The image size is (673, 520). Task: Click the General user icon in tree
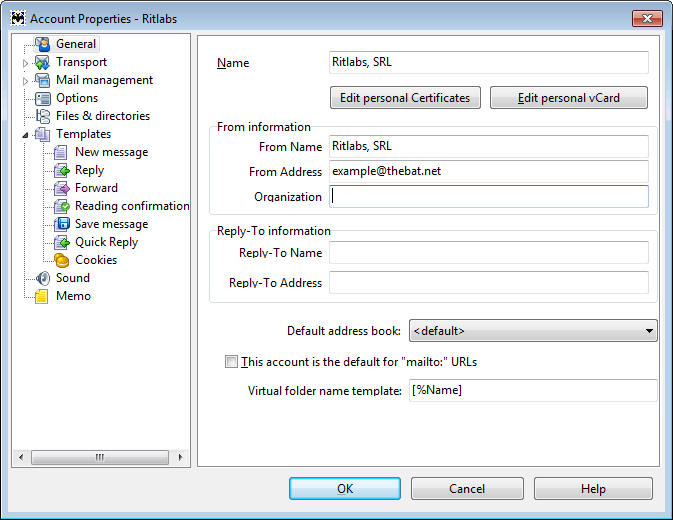(42, 44)
